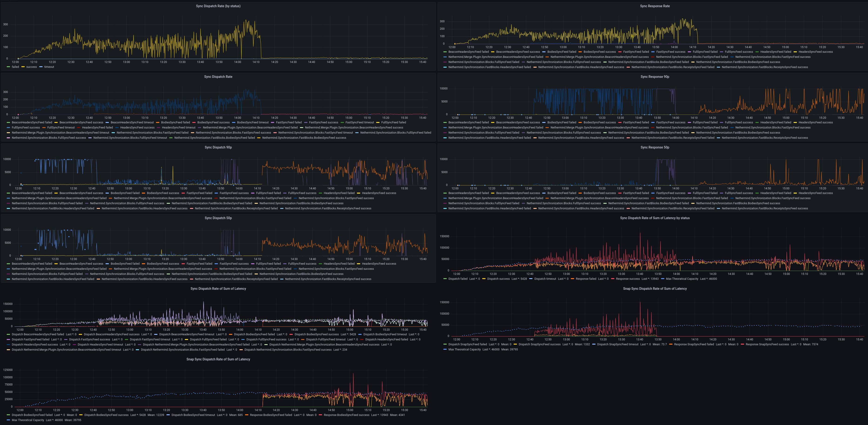Open the "Sync Dispatch 50p" panel title menu
The height and width of the screenshot is (425, 868).
[x=218, y=218]
